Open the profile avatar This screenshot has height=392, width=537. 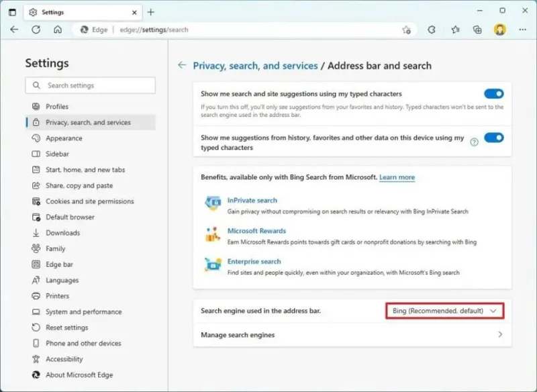click(499, 30)
